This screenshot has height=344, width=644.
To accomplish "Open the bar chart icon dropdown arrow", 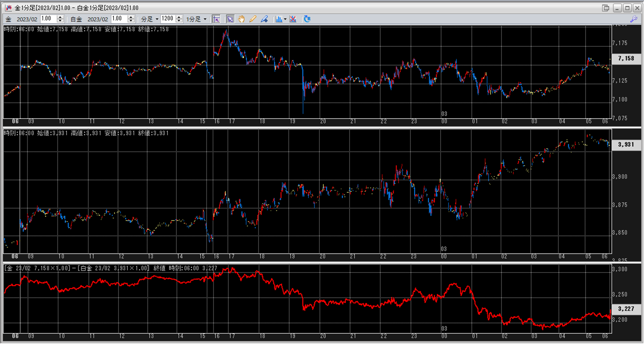I will point(285,19).
